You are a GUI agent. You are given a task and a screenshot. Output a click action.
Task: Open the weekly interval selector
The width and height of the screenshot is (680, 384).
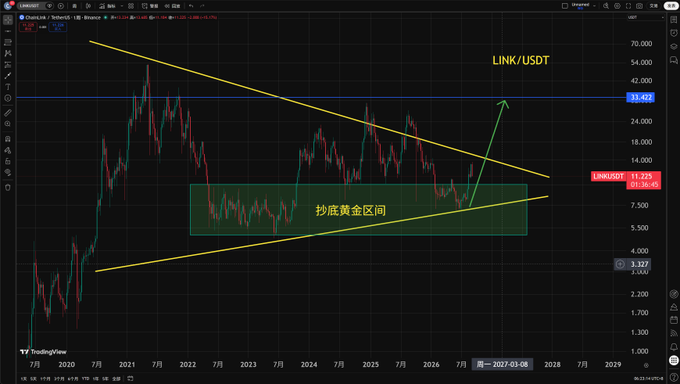click(x=75, y=6)
